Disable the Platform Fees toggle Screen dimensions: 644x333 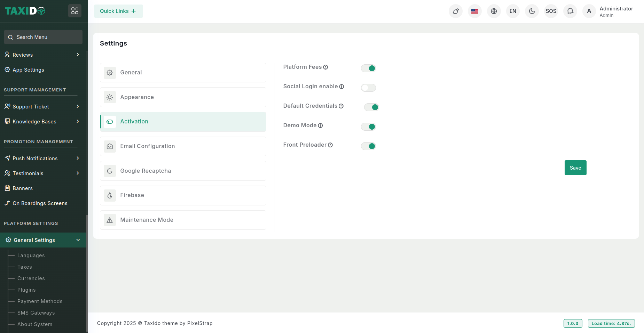[x=368, y=68]
